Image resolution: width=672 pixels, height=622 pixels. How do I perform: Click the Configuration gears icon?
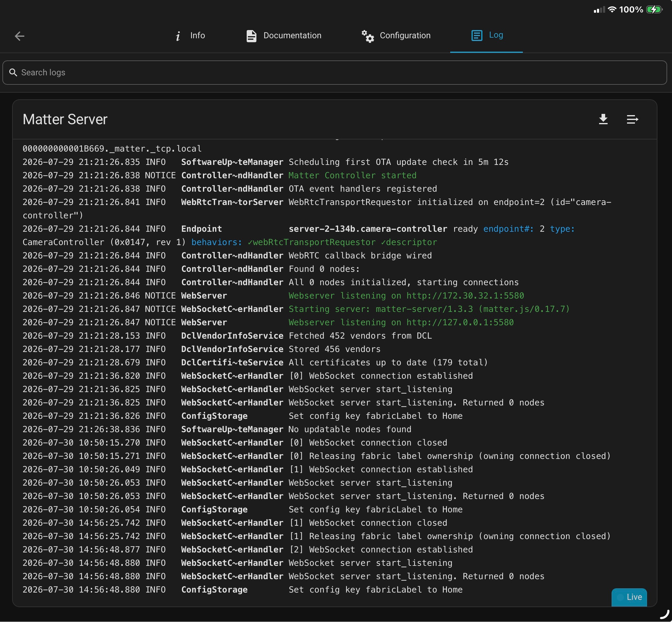tap(368, 36)
